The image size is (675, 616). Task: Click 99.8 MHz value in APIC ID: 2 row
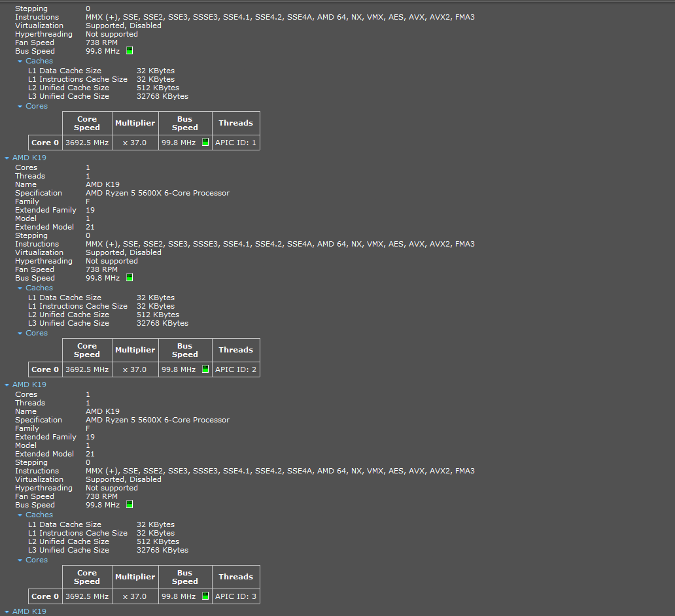pos(179,369)
